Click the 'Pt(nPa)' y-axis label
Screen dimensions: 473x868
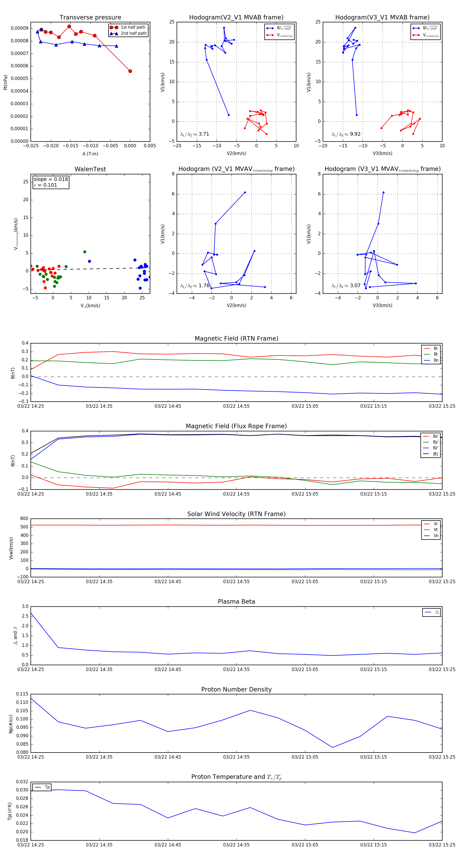point(5,82)
